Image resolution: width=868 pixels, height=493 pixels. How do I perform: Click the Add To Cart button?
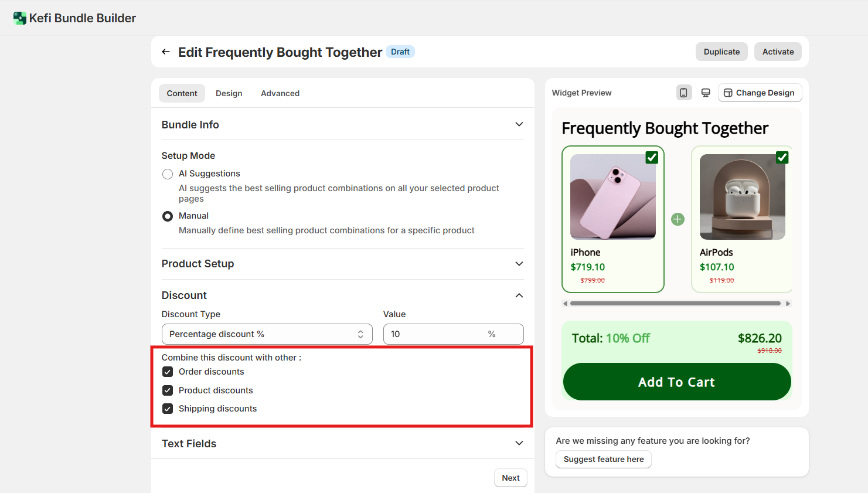tap(676, 382)
